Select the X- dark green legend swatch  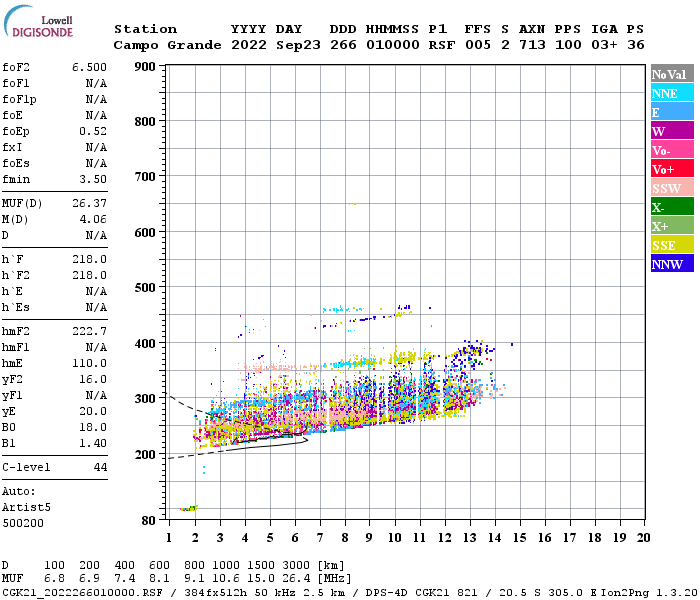coord(672,207)
